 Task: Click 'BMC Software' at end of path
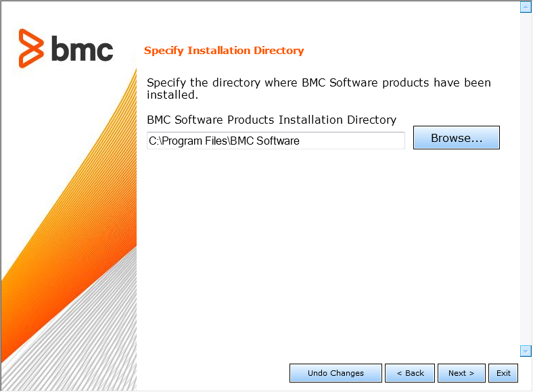[x=264, y=141]
